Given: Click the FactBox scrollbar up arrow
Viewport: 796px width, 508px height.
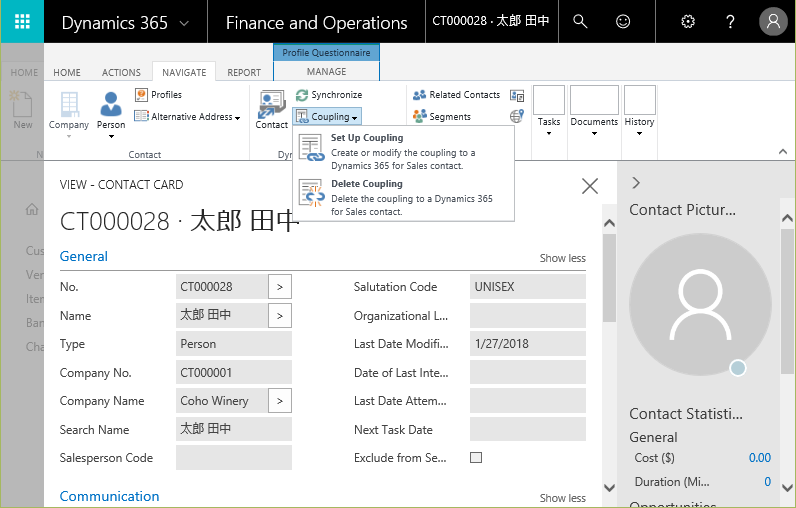Looking at the screenshot, I should [787, 218].
